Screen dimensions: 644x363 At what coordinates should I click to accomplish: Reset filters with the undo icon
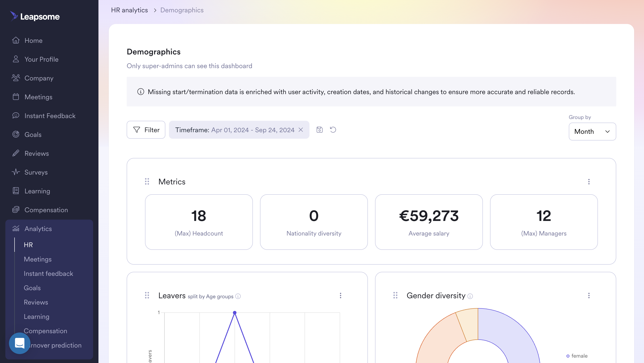(x=333, y=130)
